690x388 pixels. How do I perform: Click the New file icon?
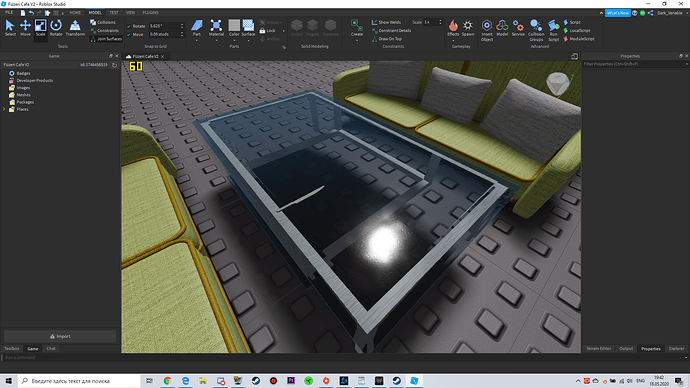pyautogui.click(x=23, y=13)
